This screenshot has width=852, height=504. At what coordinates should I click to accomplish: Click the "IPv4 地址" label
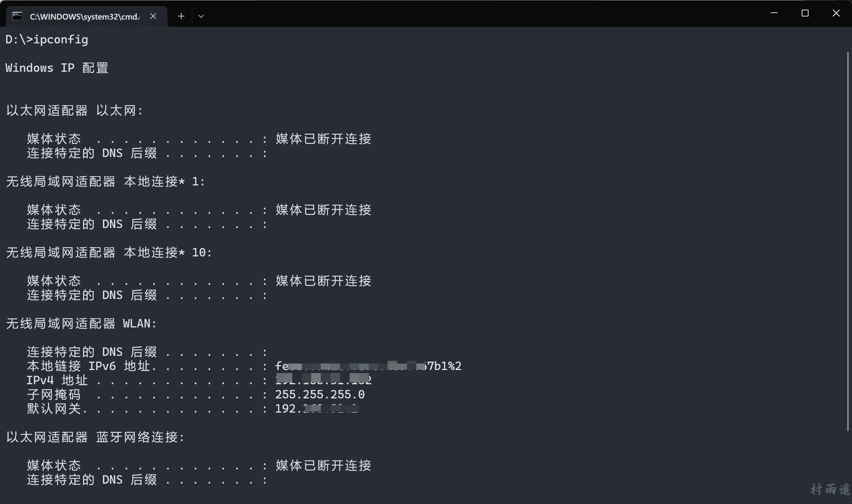pyautogui.click(x=57, y=380)
